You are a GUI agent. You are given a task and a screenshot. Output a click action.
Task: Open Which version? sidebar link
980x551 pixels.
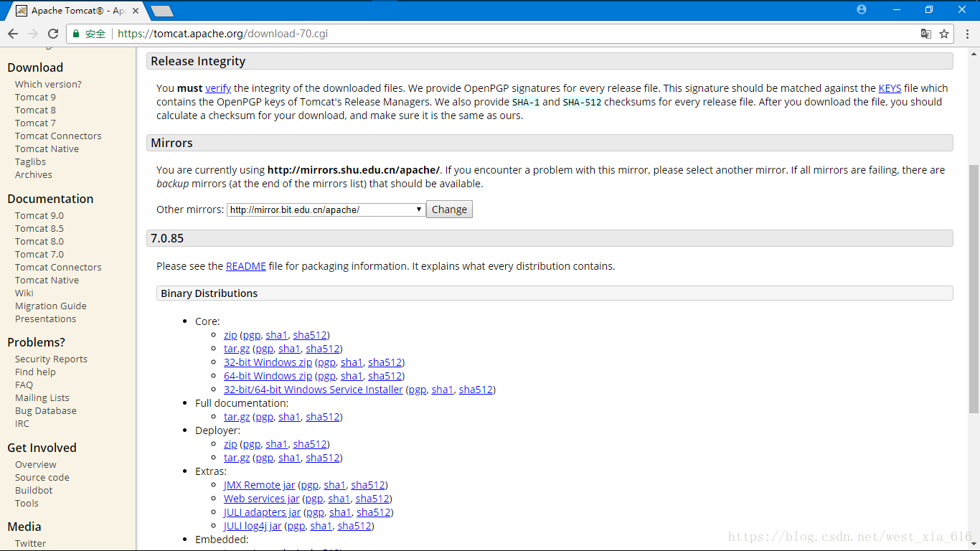click(48, 84)
